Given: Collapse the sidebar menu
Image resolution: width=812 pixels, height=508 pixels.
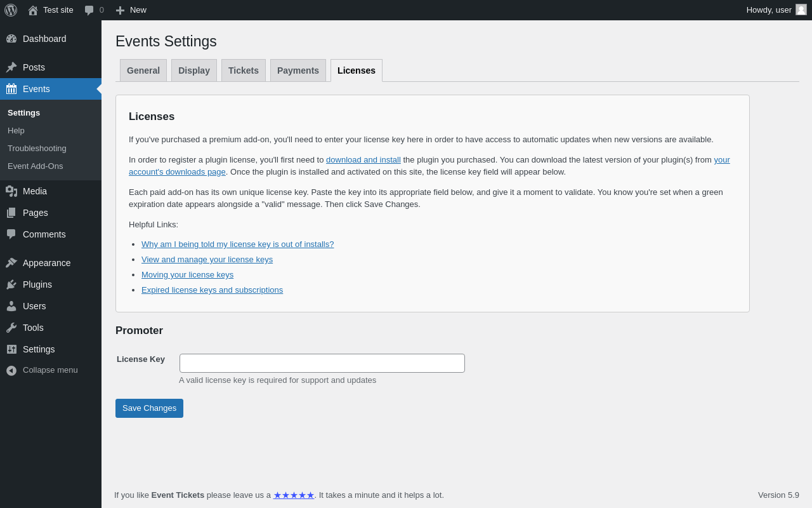Looking at the screenshot, I should [42, 370].
